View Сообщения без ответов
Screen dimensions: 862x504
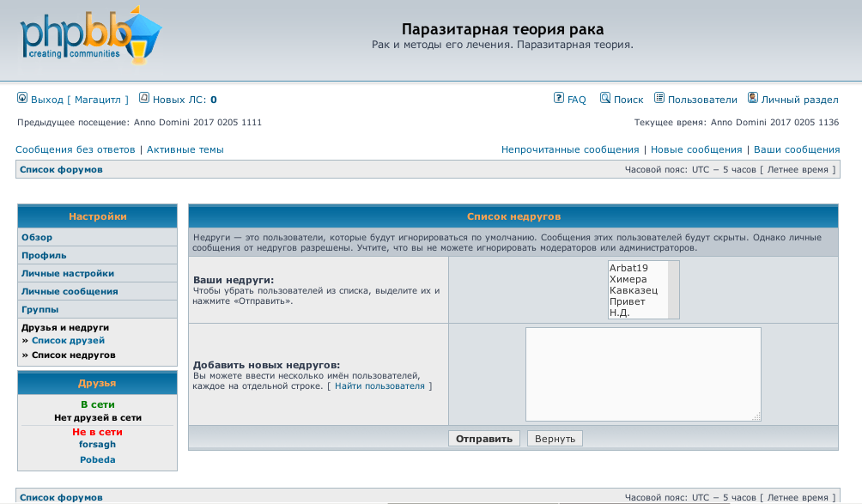click(x=76, y=149)
